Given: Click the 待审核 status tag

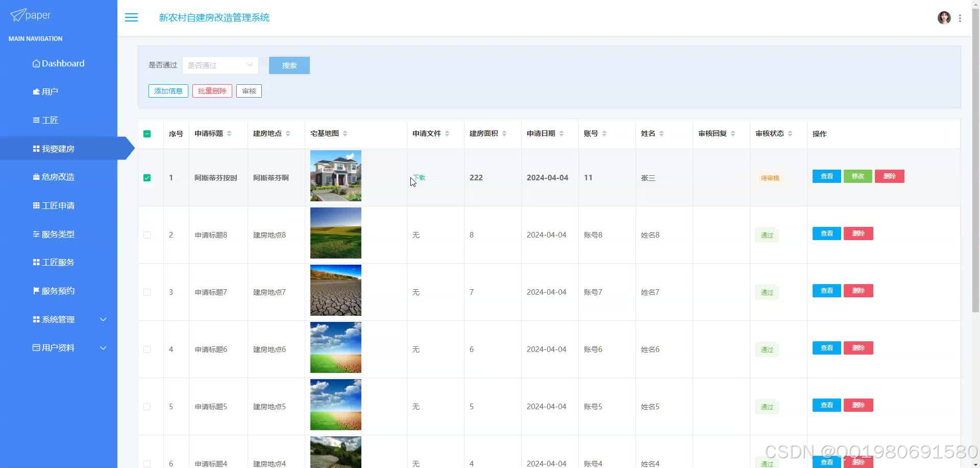Looking at the screenshot, I should point(770,178).
